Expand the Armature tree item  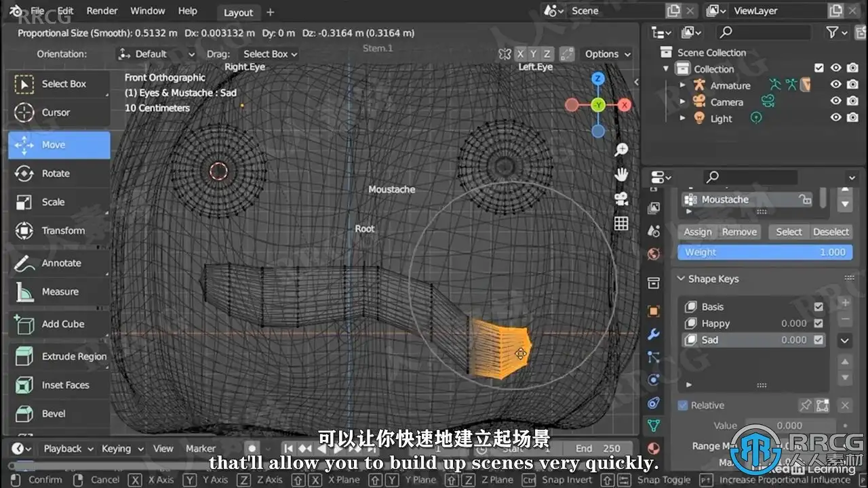coord(683,85)
